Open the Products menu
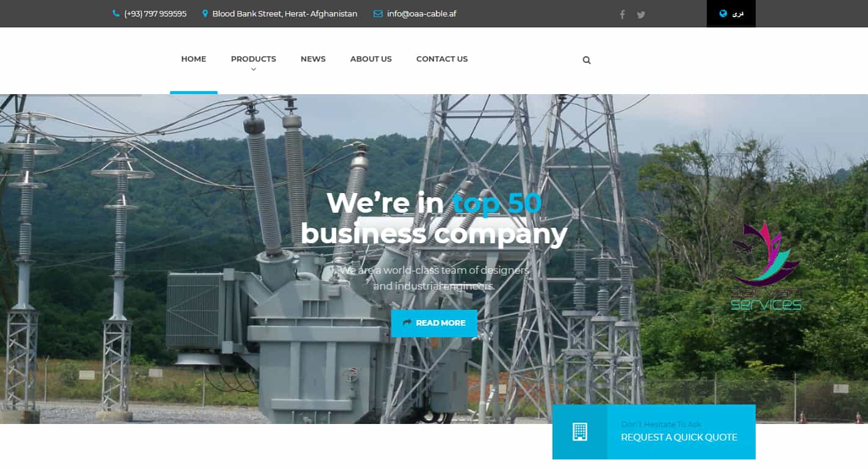Viewport: 868px width, 468px height. click(253, 59)
